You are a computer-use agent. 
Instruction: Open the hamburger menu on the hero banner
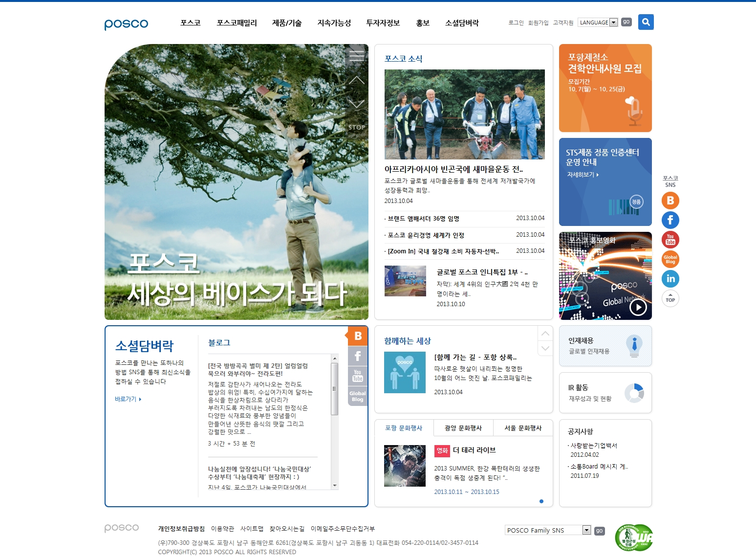click(x=357, y=56)
